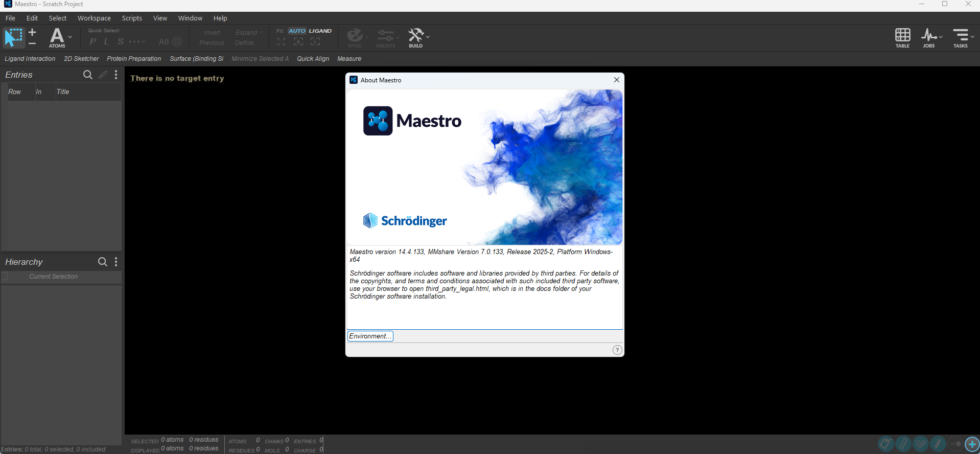
Task: Open the Workspace menu
Action: click(x=94, y=18)
